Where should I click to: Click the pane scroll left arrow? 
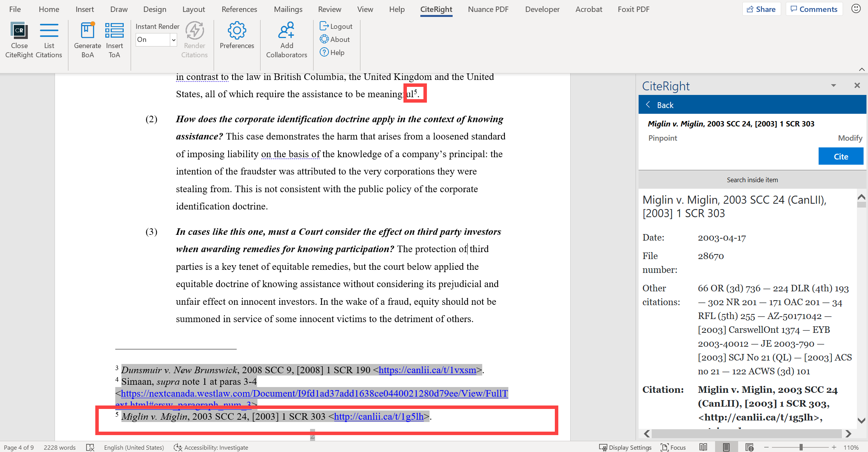[x=647, y=434]
